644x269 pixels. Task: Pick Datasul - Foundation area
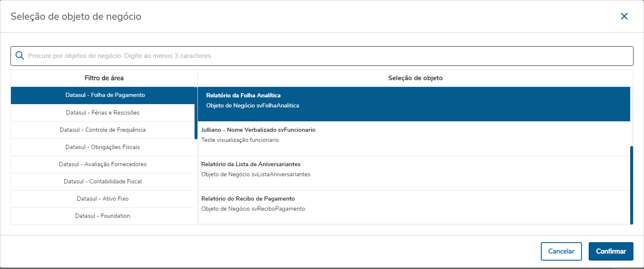[103, 216]
